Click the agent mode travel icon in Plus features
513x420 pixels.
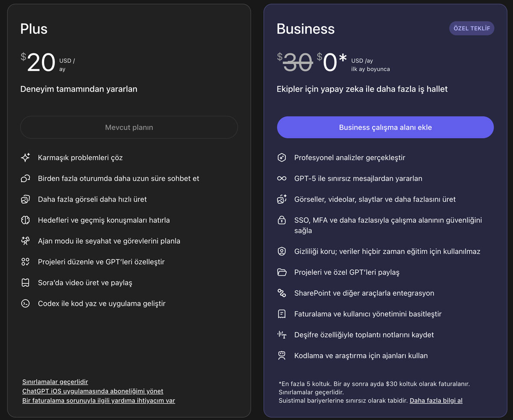click(26, 241)
